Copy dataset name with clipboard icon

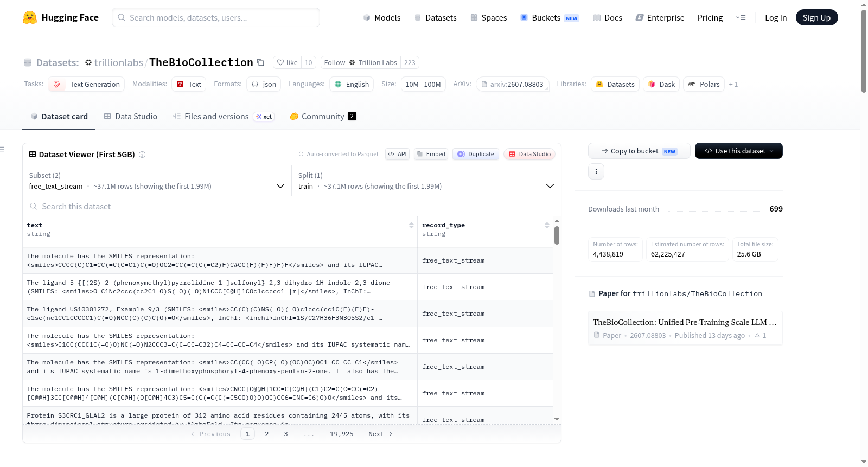(x=260, y=62)
